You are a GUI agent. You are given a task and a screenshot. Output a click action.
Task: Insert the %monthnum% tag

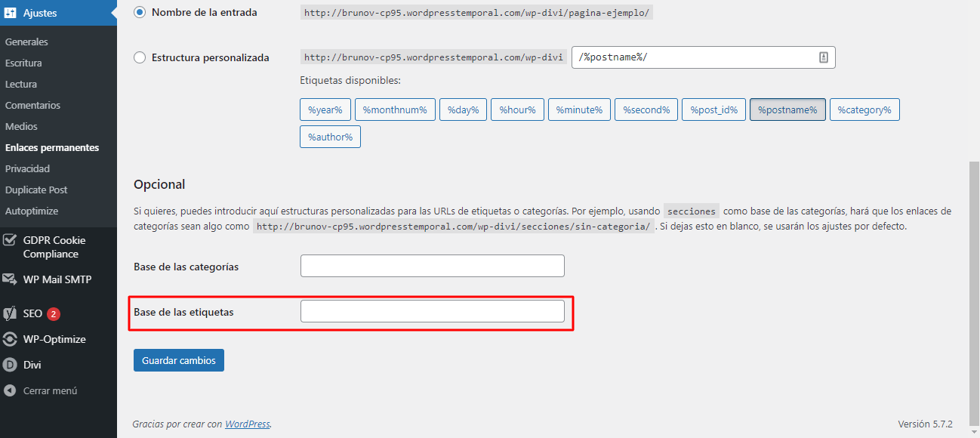[x=395, y=109]
